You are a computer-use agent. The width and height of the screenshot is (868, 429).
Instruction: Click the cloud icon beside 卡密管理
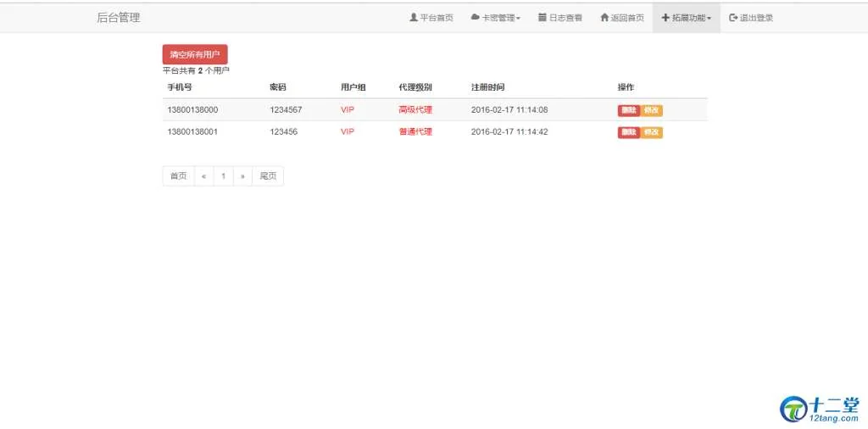point(476,18)
